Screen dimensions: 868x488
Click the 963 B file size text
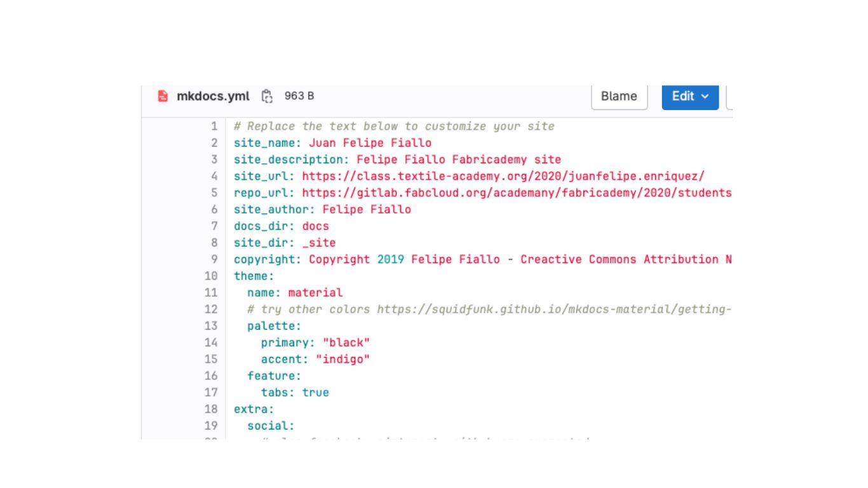point(299,96)
